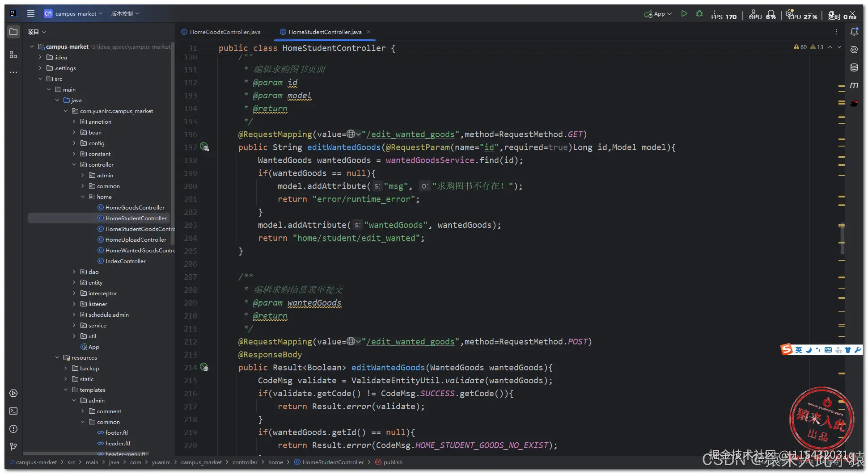868x474 pixels.
Task: Follow the "home/student/edit_wanted" view link
Action: tap(356, 238)
